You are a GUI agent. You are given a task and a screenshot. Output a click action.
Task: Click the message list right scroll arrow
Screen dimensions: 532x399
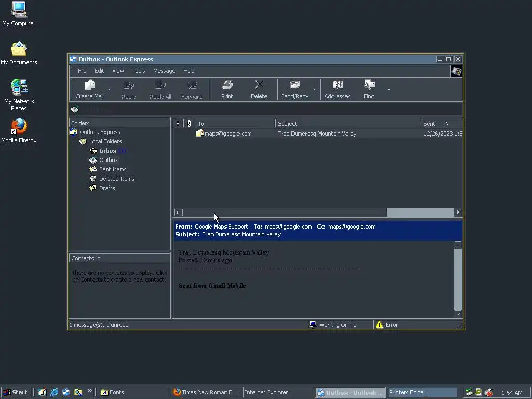[x=458, y=212]
